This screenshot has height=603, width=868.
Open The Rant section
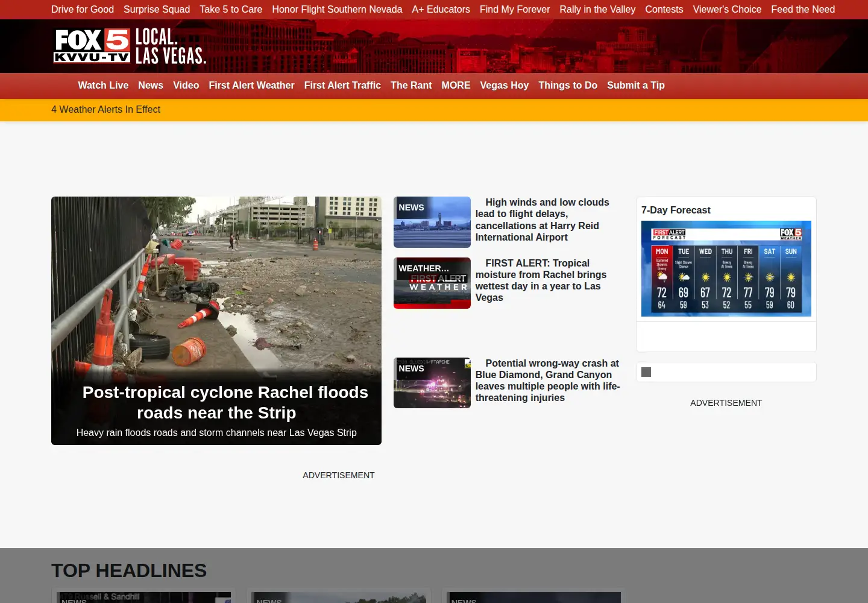pyautogui.click(x=411, y=86)
